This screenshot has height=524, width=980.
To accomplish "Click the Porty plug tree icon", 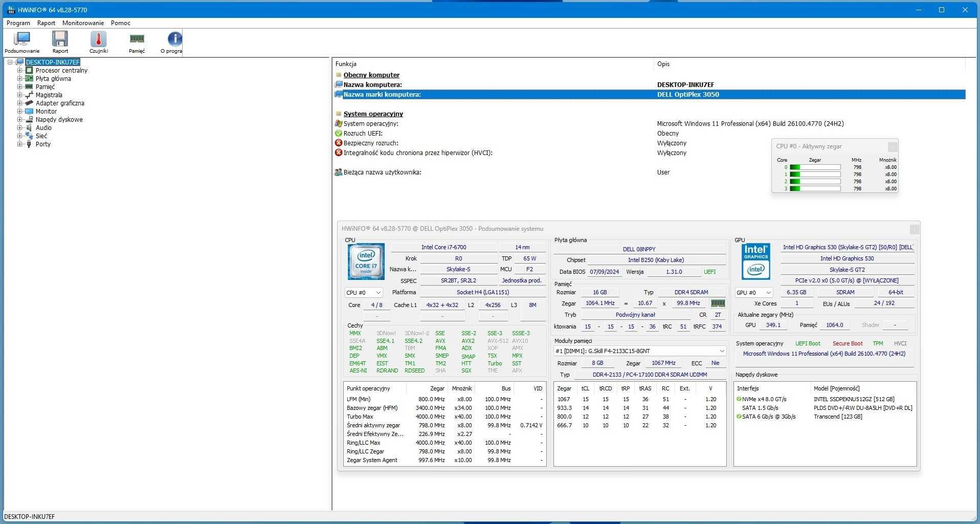I will [x=29, y=144].
